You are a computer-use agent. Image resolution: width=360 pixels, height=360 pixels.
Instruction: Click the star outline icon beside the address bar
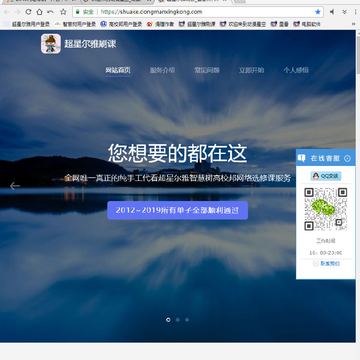(63, 12)
